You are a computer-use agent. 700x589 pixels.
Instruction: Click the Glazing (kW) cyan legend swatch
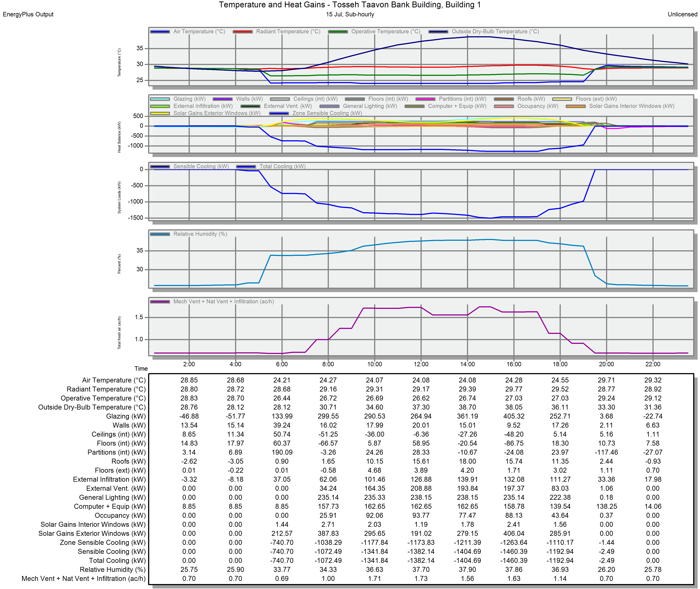(x=160, y=99)
